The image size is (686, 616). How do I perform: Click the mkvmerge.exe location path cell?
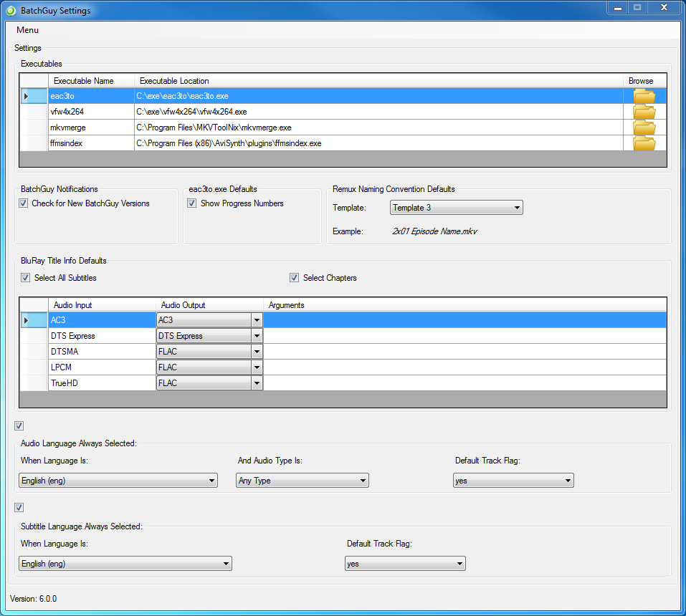[379, 127]
